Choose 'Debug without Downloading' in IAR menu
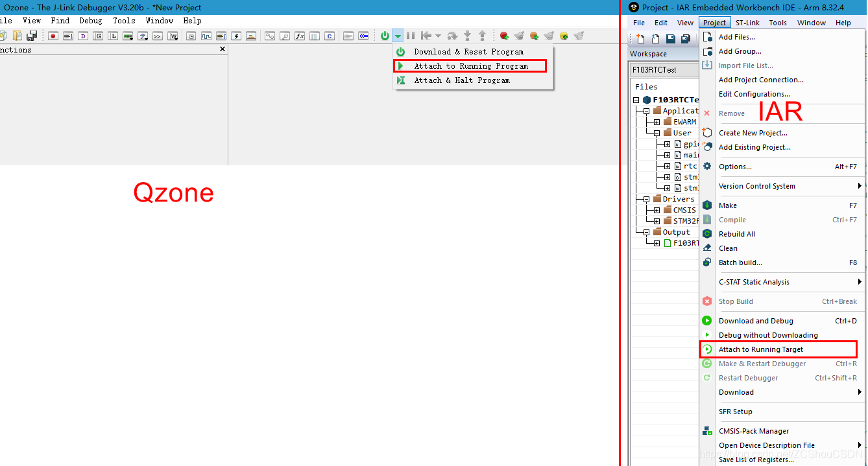This screenshot has height=466, width=868. pos(782,335)
